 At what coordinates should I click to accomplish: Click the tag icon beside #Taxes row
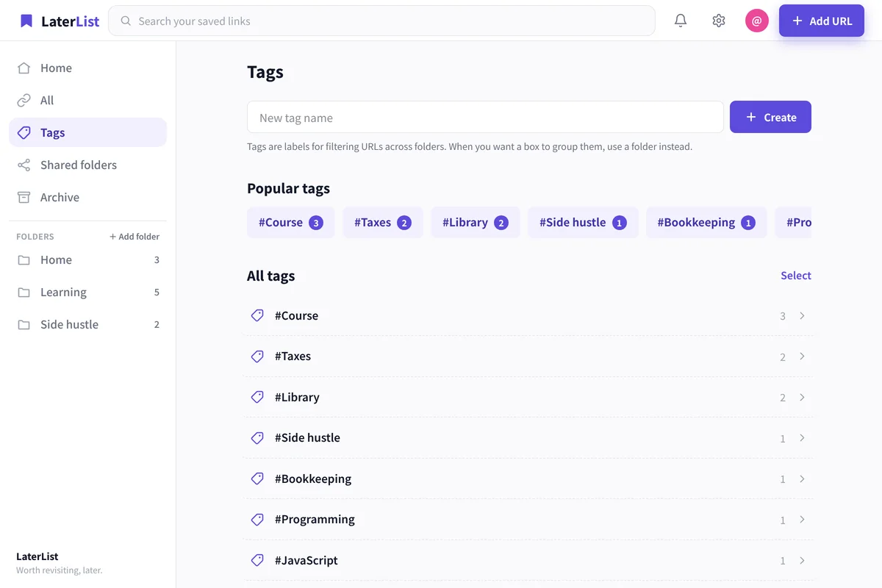click(x=257, y=356)
